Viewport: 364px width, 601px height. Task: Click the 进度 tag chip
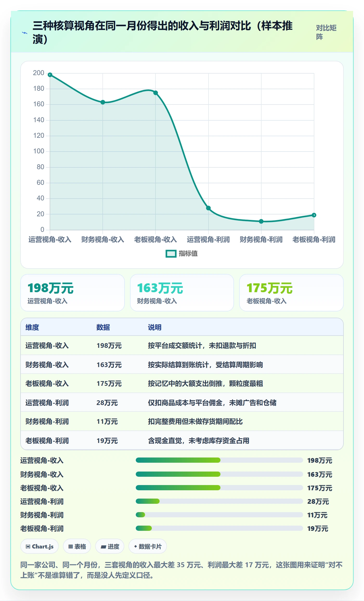pos(110,547)
